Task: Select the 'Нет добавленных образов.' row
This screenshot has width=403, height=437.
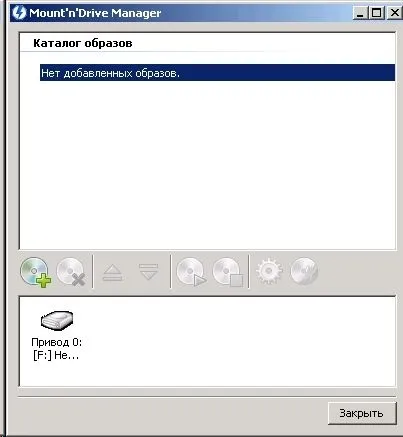Action: pos(217,73)
